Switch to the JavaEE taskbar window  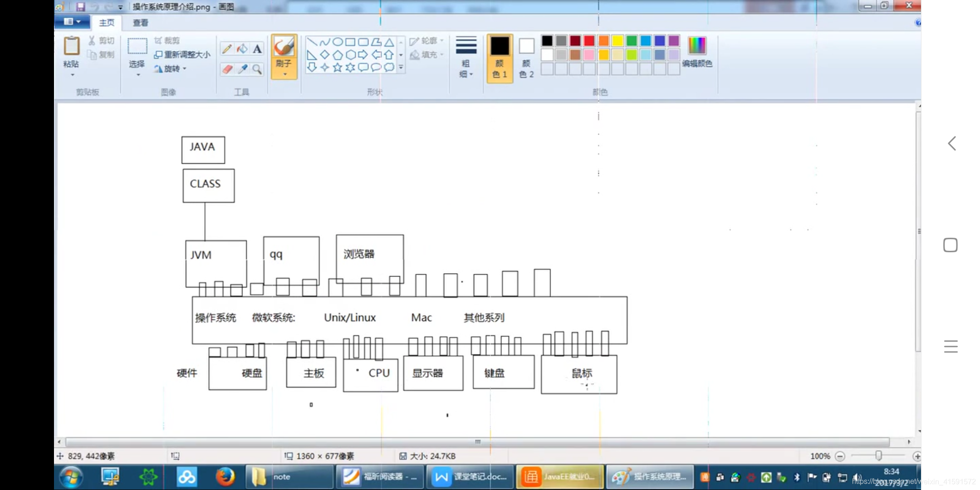click(x=560, y=477)
